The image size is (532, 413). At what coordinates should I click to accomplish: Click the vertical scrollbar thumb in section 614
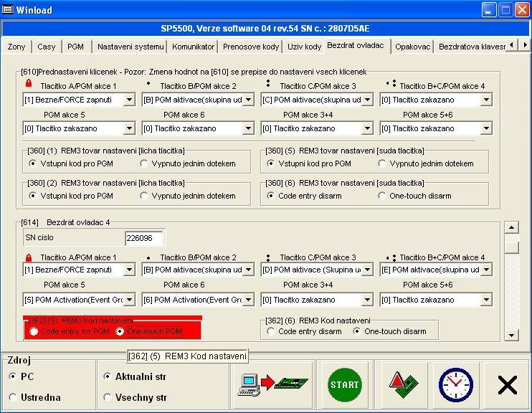(x=511, y=247)
